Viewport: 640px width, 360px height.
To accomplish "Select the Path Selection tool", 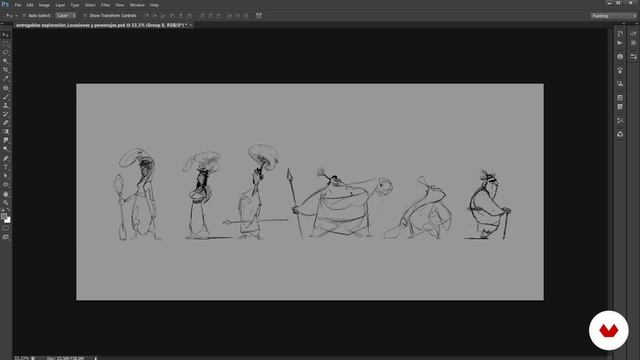I will 6,176.
